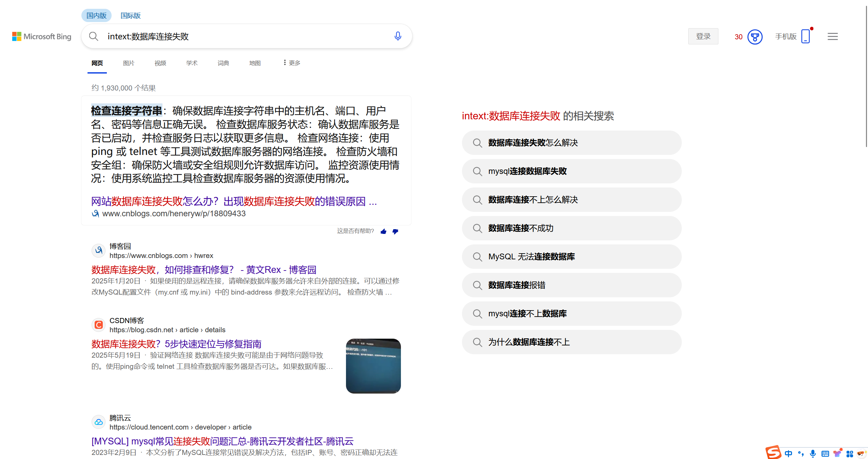Click the 手机版 mobile phone icon
Screen dimensions: 868x459
[x=806, y=36]
